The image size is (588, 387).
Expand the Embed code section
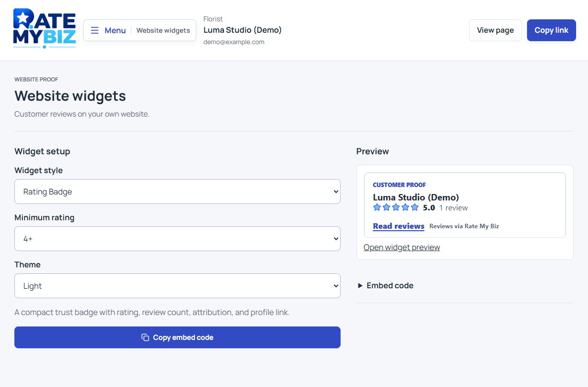386,286
